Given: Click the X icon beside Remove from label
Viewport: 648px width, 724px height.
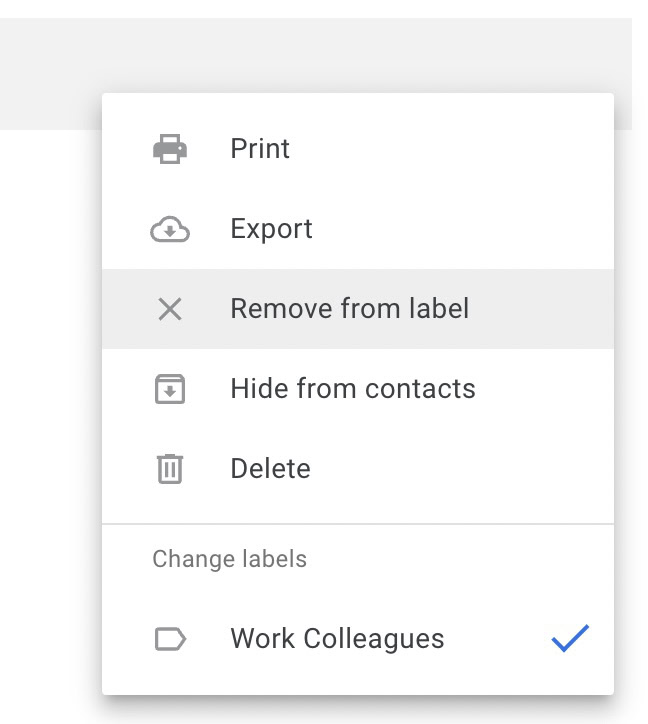Looking at the screenshot, I should pyautogui.click(x=170, y=309).
